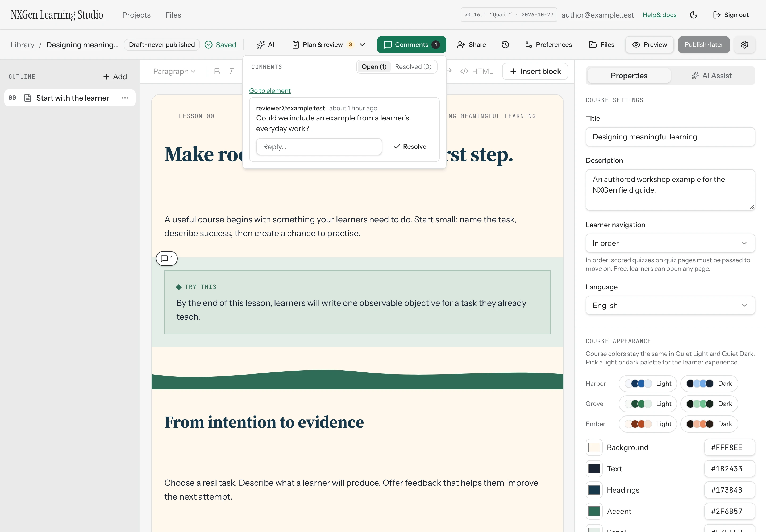This screenshot has width=766, height=532.
Task: Open Preferences from the toolbar
Action: point(548,45)
